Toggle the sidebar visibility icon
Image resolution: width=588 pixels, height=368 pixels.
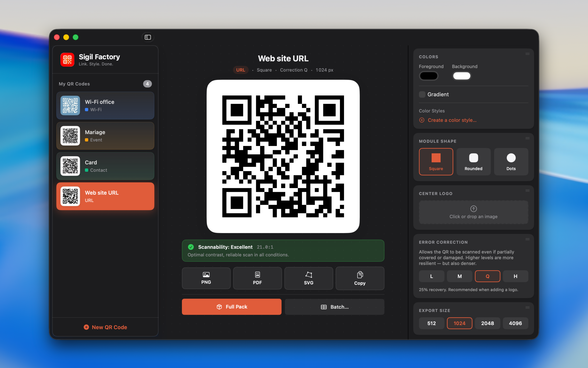[148, 37]
